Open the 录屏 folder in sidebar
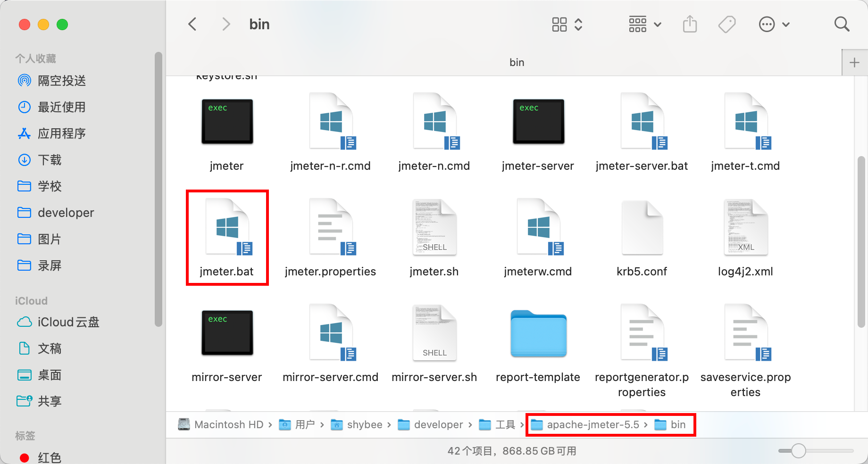The width and height of the screenshot is (868, 464). [40, 265]
